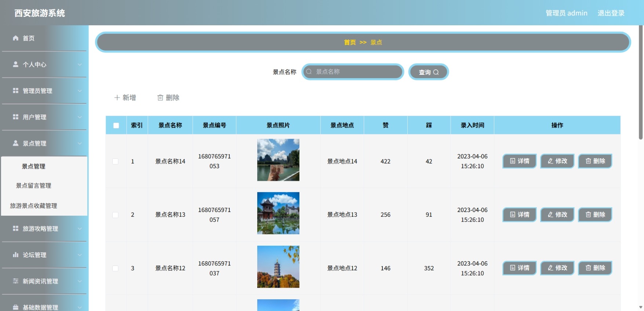This screenshot has height=311, width=644.
Task: Expand the 管理员管理 menu chevron
Action: pyautogui.click(x=80, y=91)
